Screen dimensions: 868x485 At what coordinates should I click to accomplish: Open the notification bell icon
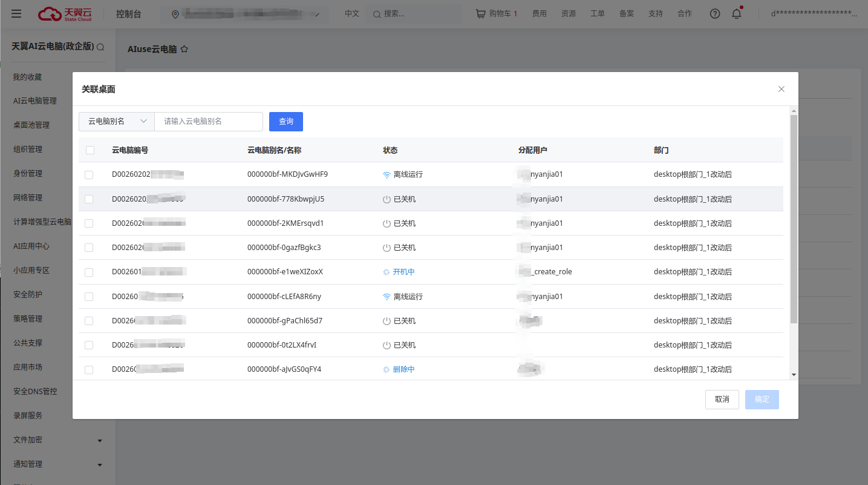pyautogui.click(x=736, y=14)
